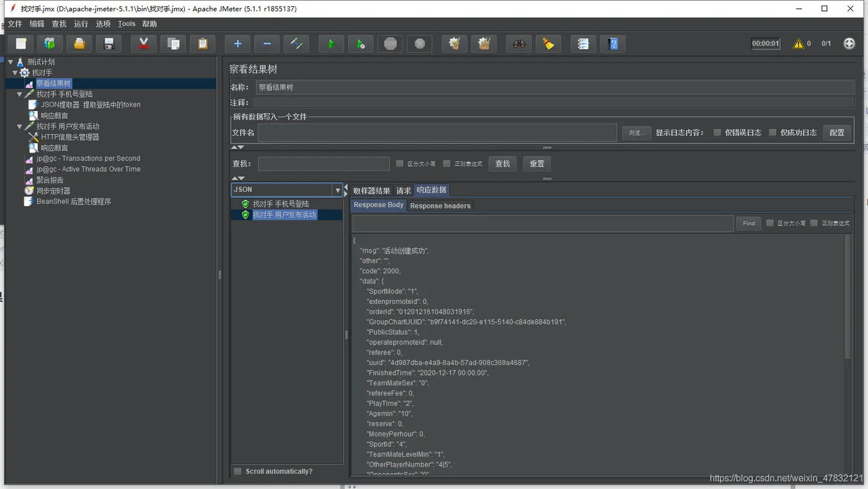Click the Help question mark icon

[x=613, y=43]
